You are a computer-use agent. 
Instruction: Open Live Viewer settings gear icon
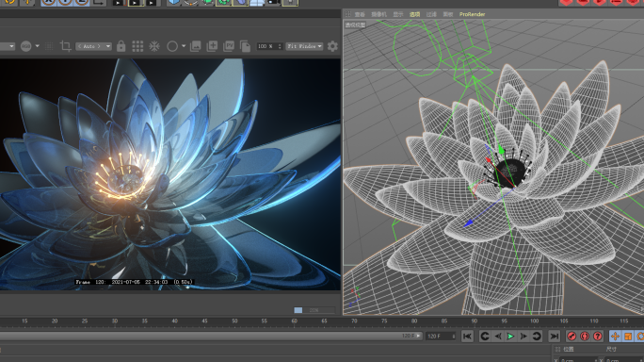click(332, 46)
